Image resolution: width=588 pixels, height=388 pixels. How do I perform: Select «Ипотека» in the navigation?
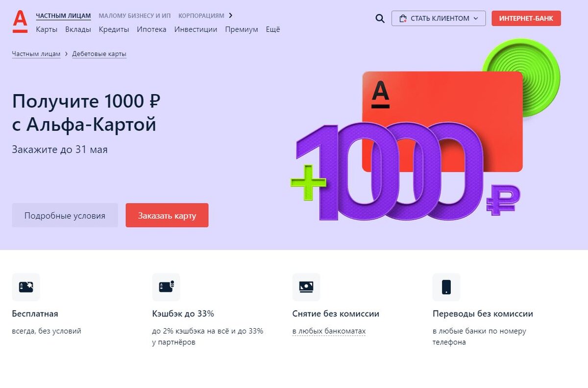coord(152,29)
